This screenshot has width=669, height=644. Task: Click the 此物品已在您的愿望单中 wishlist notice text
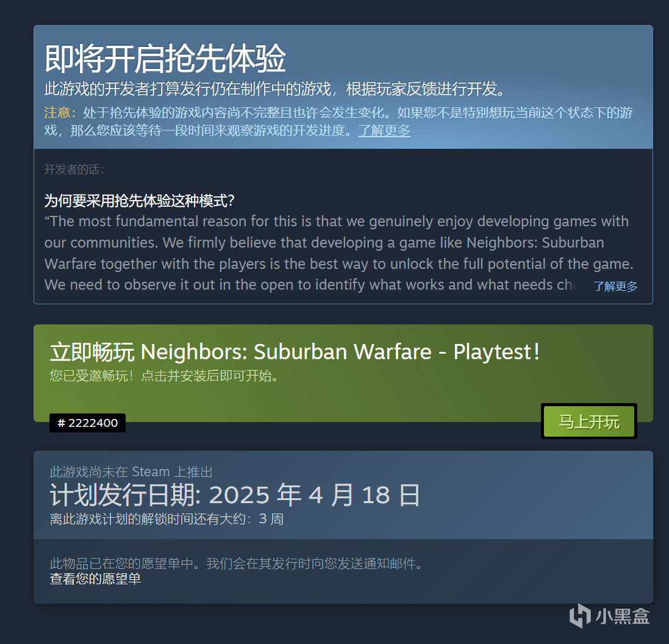pyautogui.click(x=237, y=563)
